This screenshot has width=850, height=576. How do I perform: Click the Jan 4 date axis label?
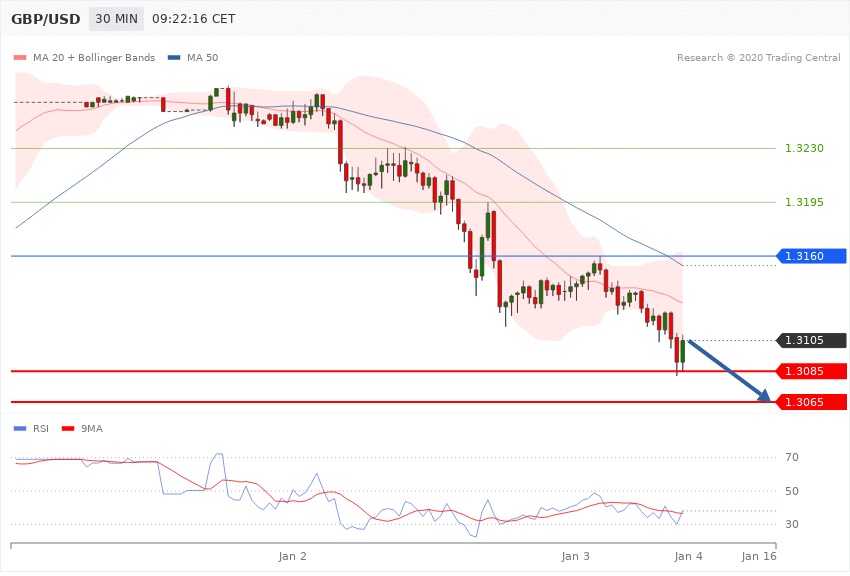point(688,556)
